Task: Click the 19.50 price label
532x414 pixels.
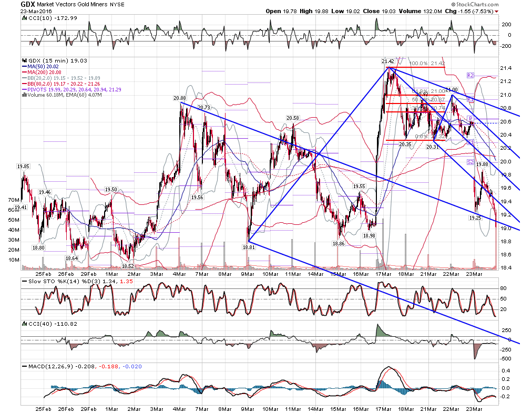Action: 111,190
